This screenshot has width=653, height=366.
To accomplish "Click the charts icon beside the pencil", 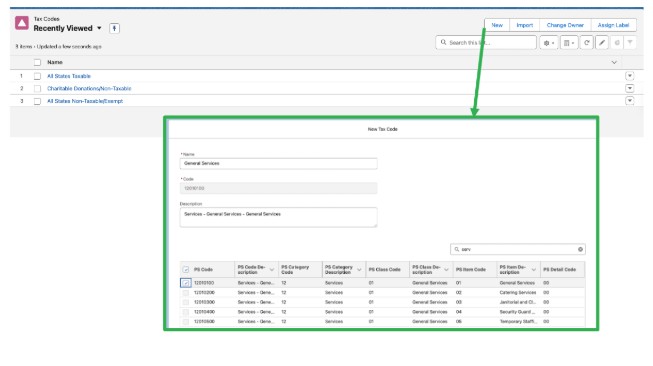I will coord(617,42).
